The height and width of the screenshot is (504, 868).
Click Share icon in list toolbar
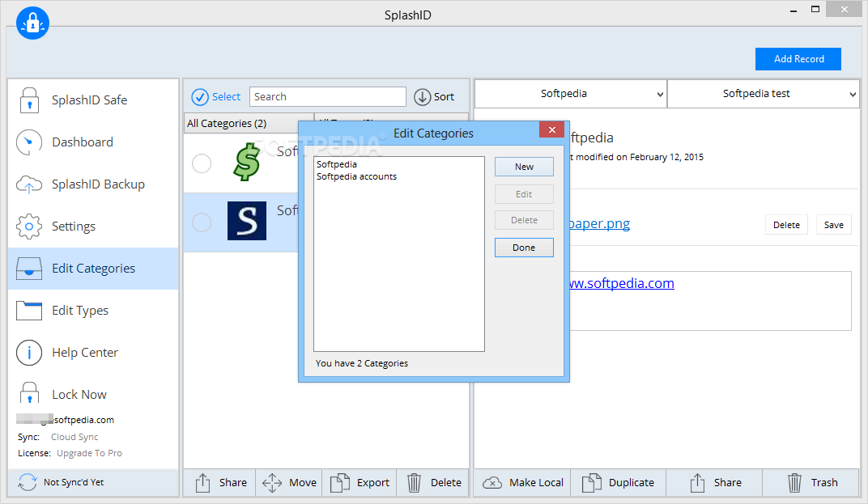203,482
